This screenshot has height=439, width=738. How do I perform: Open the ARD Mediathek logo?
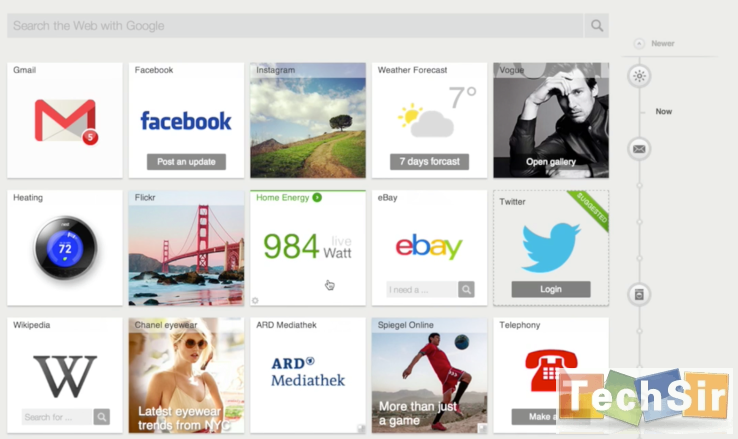(308, 372)
